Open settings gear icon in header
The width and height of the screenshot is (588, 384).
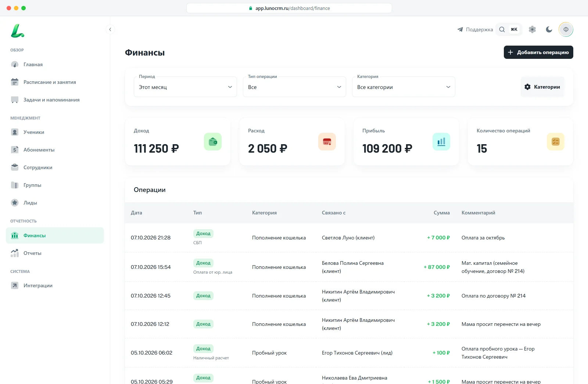[x=532, y=29]
